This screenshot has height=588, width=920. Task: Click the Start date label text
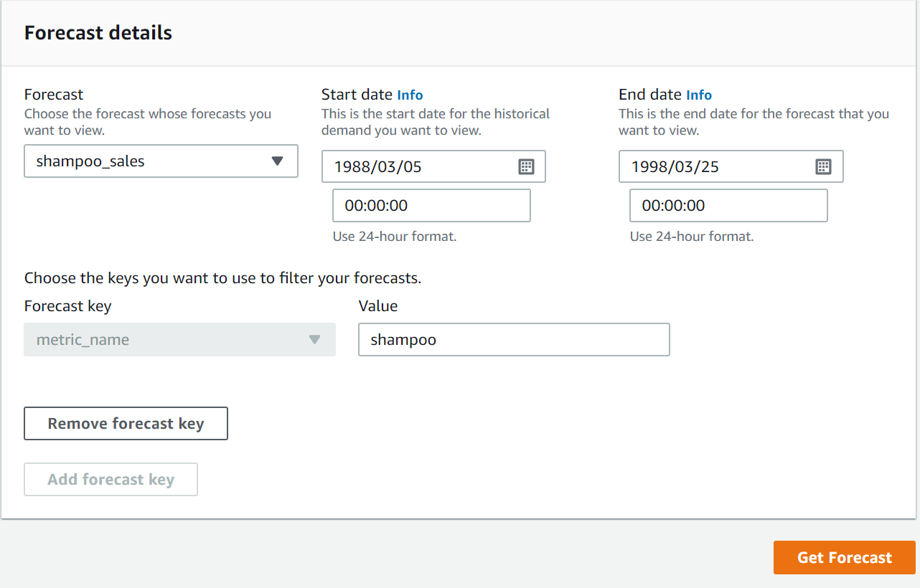point(357,95)
